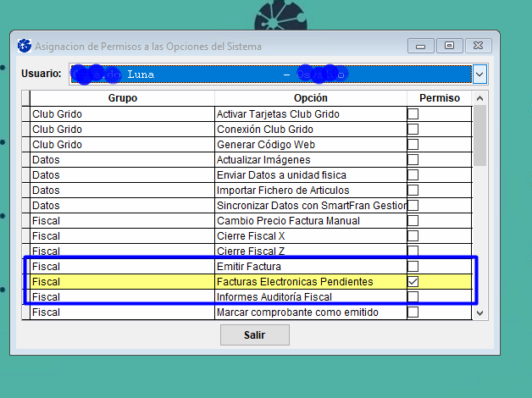Click the Opción column header
The height and width of the screenshot is (398, 532).
(x=310, y=98)
